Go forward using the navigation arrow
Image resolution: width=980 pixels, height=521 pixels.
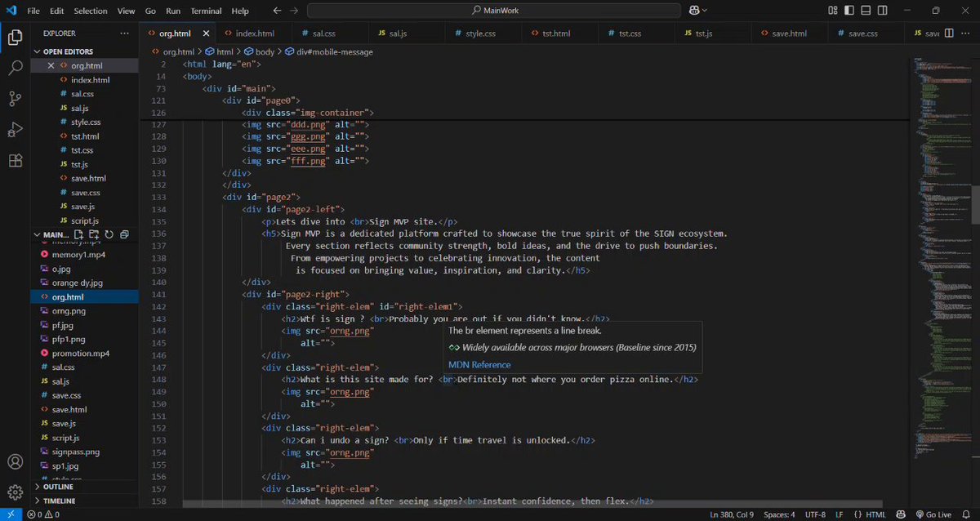coord(294,11)
